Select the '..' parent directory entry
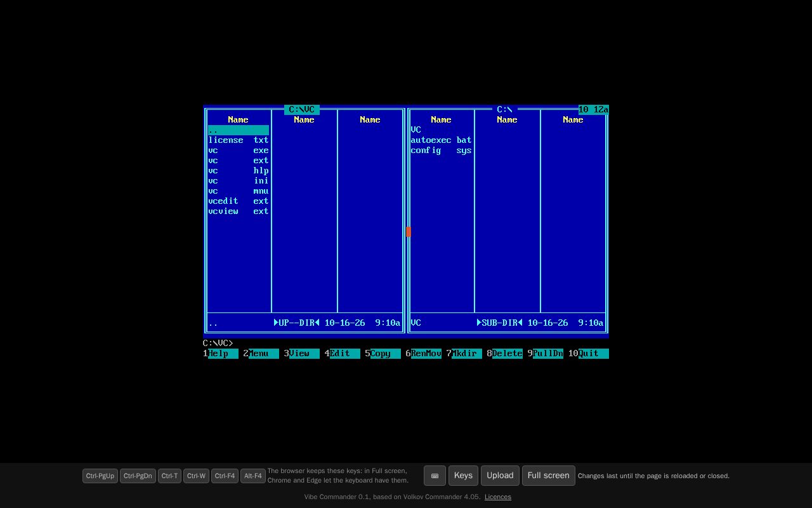Image resolution: width=812 pixels, height=508 pixels. tap(239, 130)
